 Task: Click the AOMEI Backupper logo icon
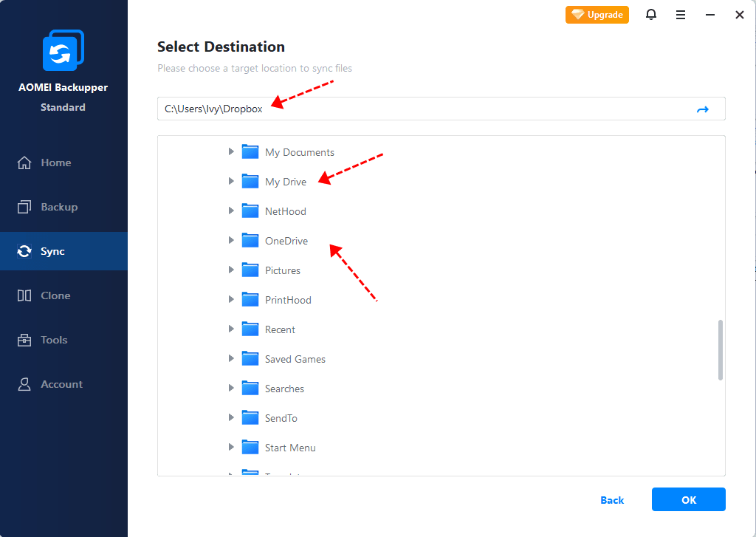(63, 50)
